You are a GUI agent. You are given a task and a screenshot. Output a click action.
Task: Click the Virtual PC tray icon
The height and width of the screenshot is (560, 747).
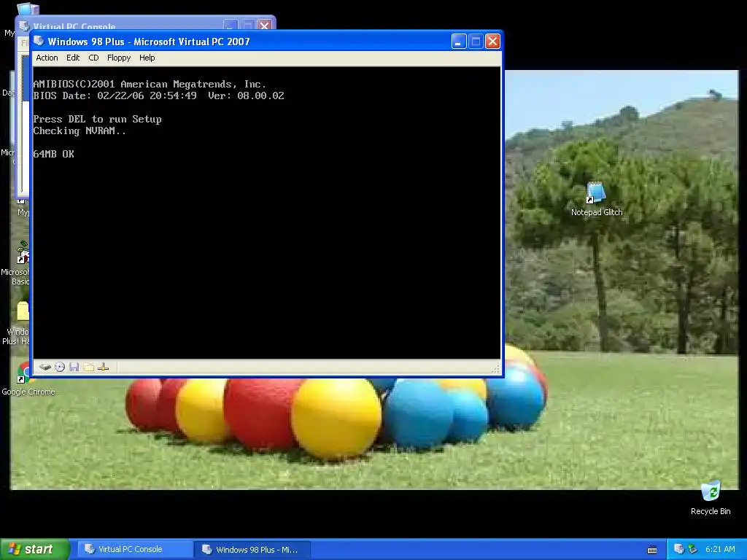pos(679,549)
